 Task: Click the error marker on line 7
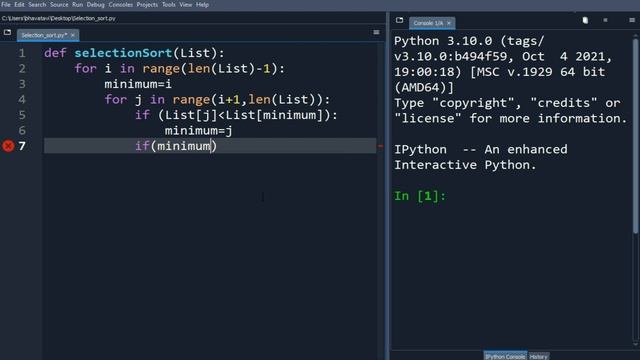pos(8,146)
